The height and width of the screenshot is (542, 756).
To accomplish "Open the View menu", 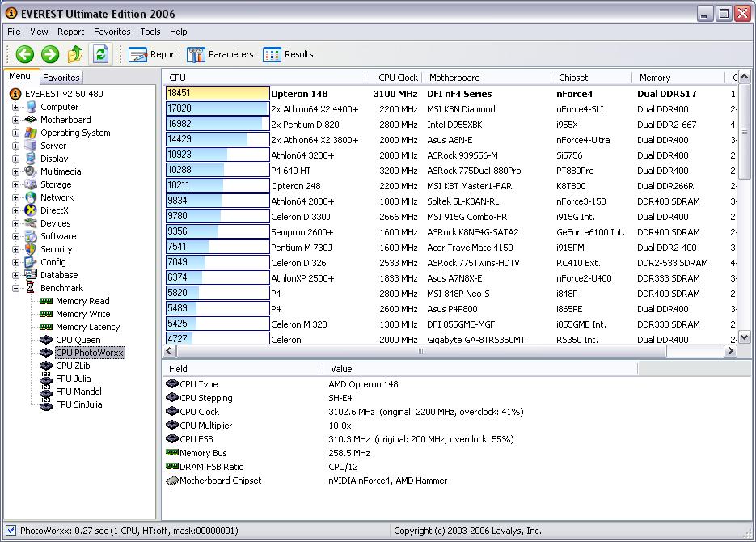I will pos(39,32).
